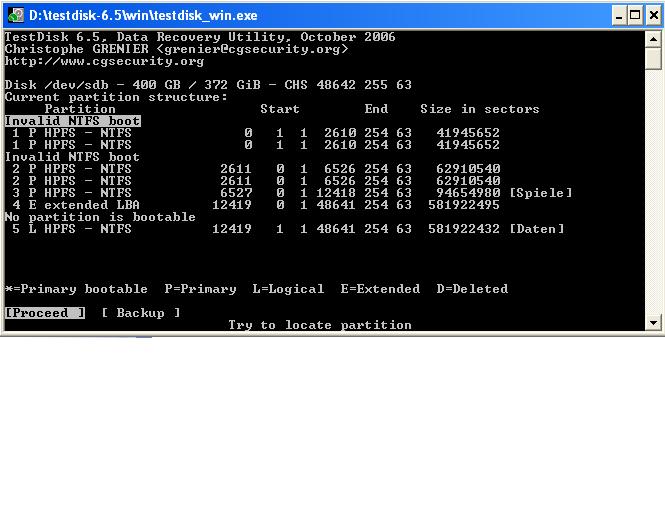
Task: Click the 'E=Extended' legend entry
Action: pos(380,289)
